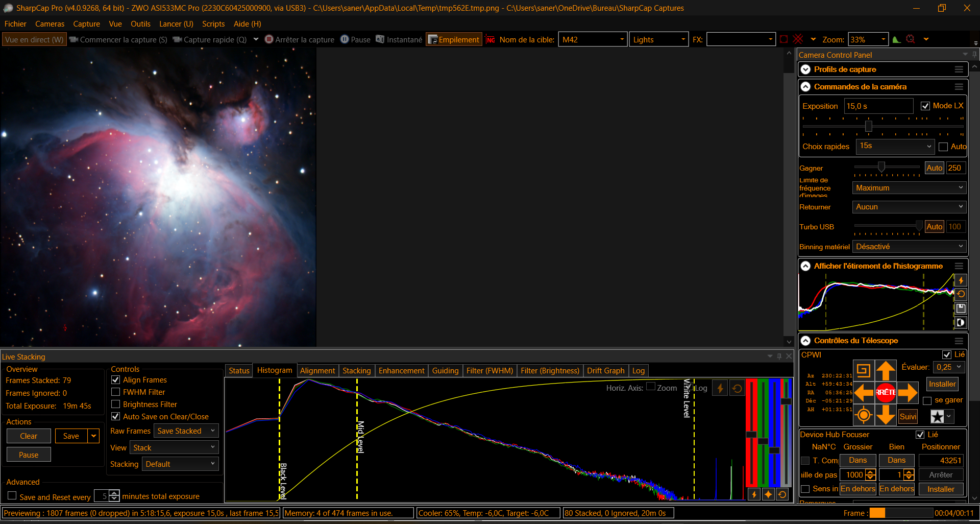Click the lightning auto-stretch icon in the camera panel histogram

tap(961, 280)
